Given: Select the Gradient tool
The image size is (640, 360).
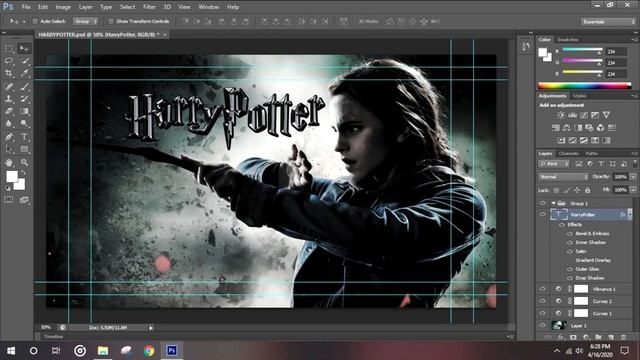Looking at the screenshot, I should [x=24, y=111].
